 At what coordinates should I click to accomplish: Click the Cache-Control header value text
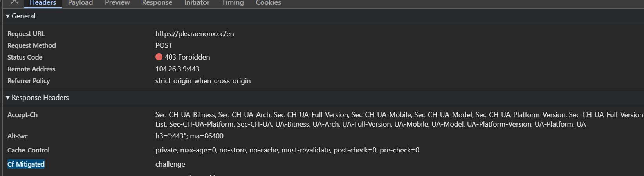click(287, 150)
